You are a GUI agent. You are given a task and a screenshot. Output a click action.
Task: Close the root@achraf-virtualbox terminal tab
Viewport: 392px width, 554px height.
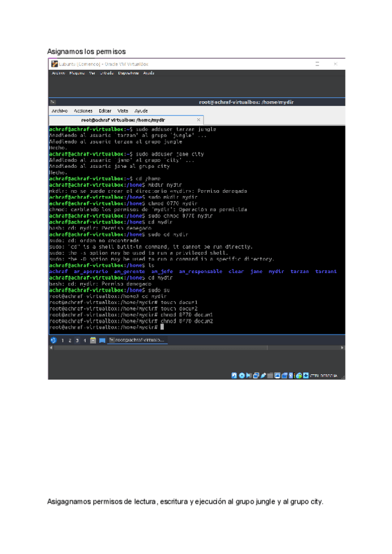pos(199,120)
